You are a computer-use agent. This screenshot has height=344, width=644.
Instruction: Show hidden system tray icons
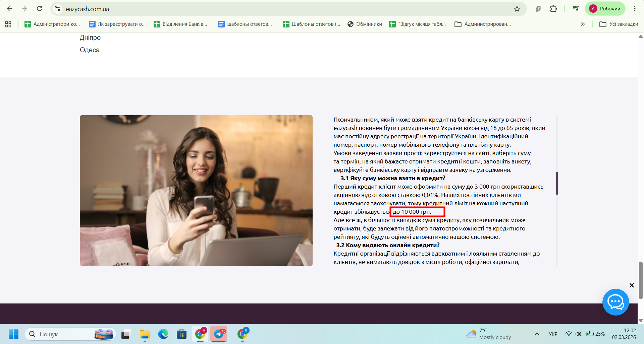coord(537,334)
